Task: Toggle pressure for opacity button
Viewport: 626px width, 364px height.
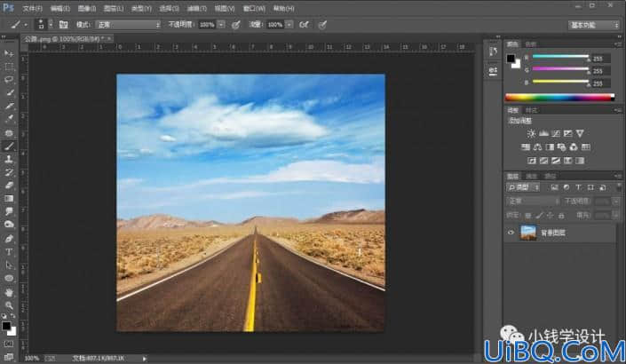Action: 236,25
